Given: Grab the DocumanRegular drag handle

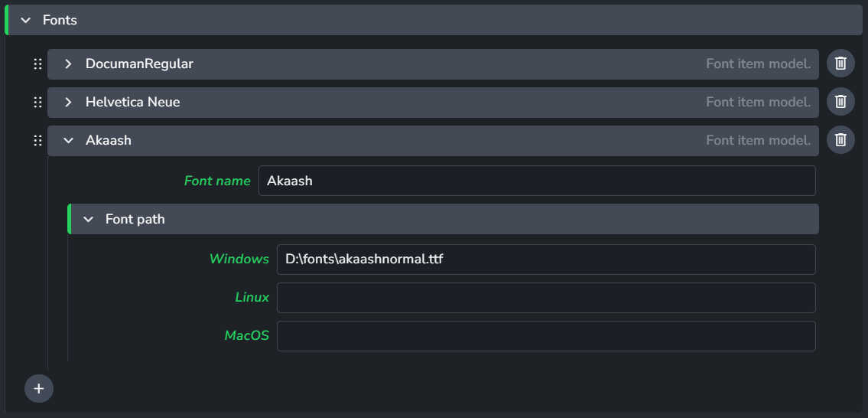Looking at the screenshot, I should [x=37, y=64].
